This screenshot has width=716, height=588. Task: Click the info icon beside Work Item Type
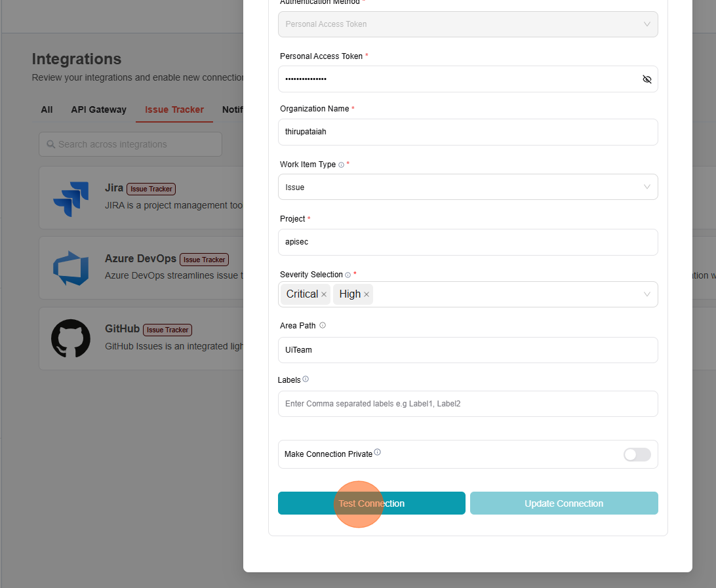pos(341,165)
